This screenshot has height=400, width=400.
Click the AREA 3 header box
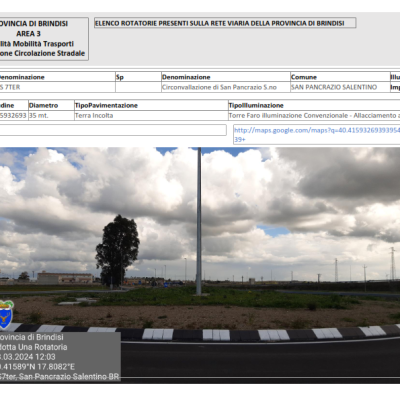(x=44, y=39)
